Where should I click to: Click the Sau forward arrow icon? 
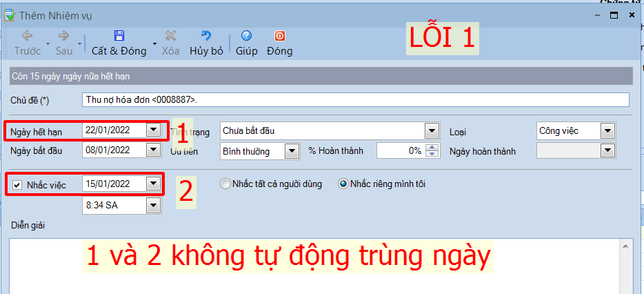pos(63,36)
